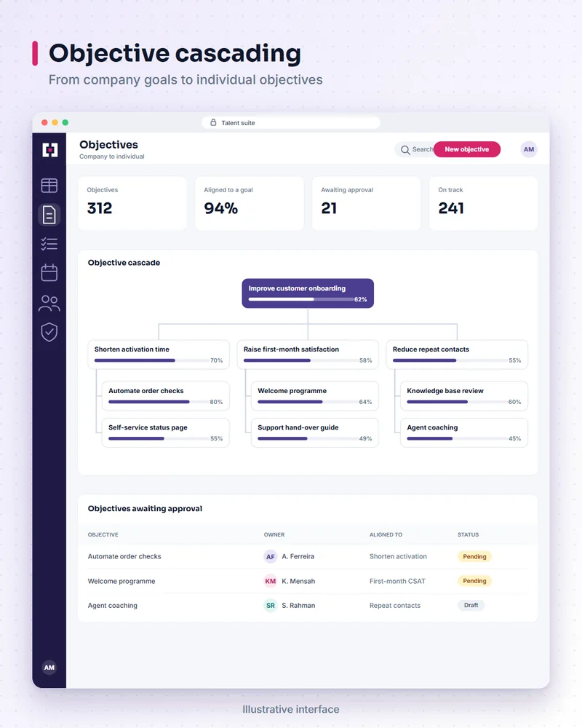This screenshot has height=728, width=582.
Task: Click the AF avatar for A. Ferreira
Action: coord(270,557)
